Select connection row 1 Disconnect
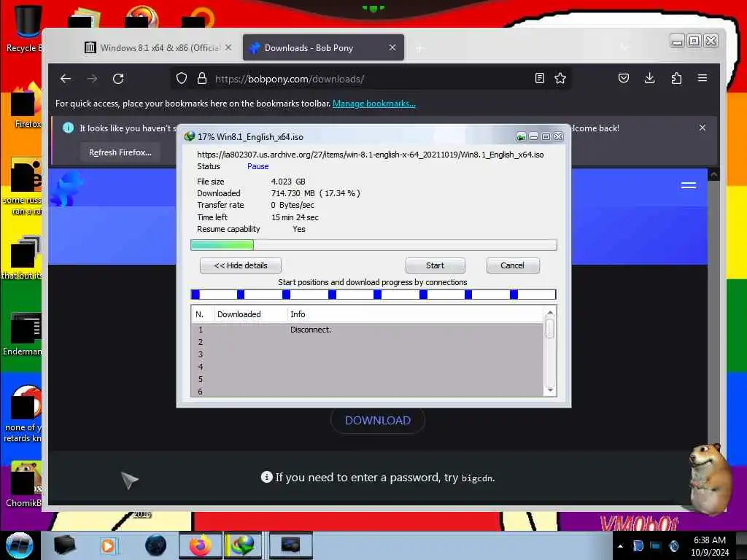The height and width of the screenshot is (560, 747). click(x=368, y=330)
